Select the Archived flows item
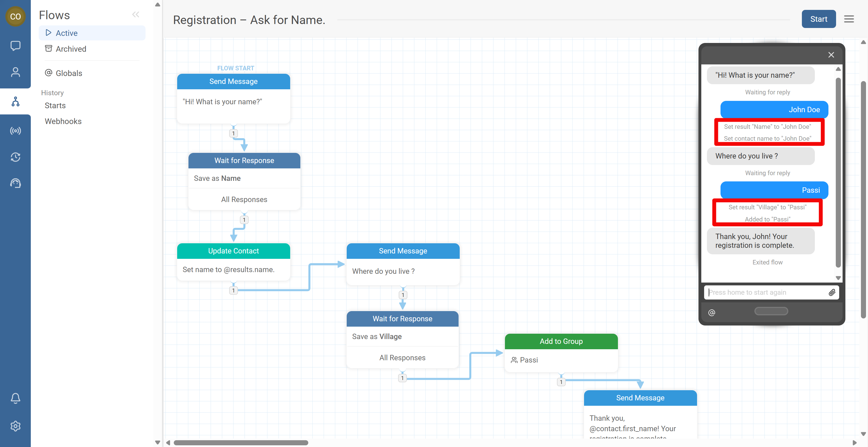This screenshot has height=447, width=868. click(x=71, y=49)
